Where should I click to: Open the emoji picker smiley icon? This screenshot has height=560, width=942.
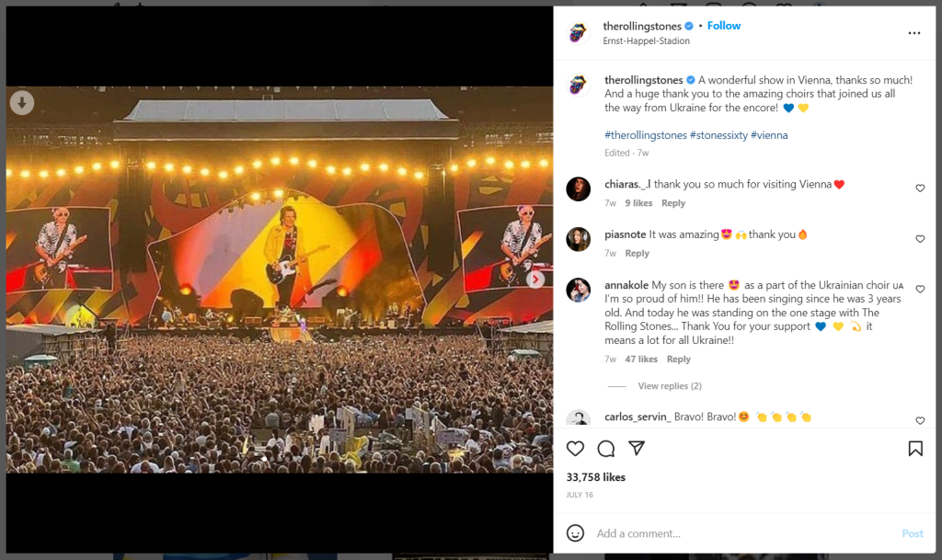(575, 533)
